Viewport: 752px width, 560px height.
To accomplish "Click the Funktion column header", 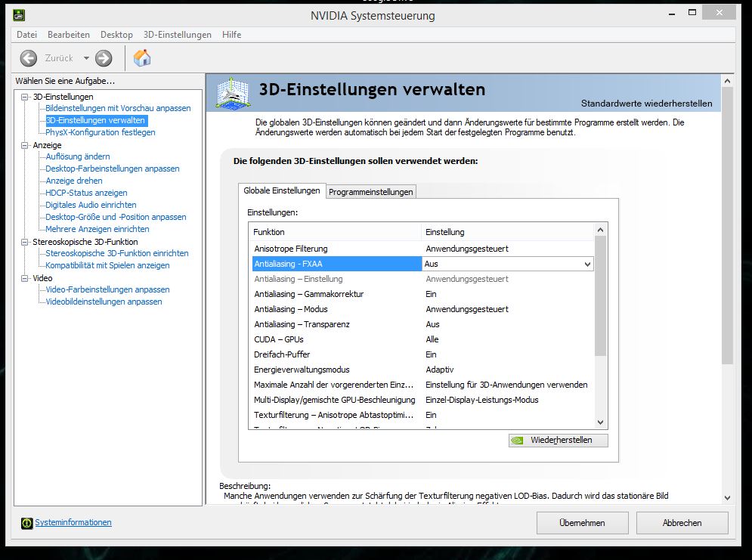I will pos(336,232).
